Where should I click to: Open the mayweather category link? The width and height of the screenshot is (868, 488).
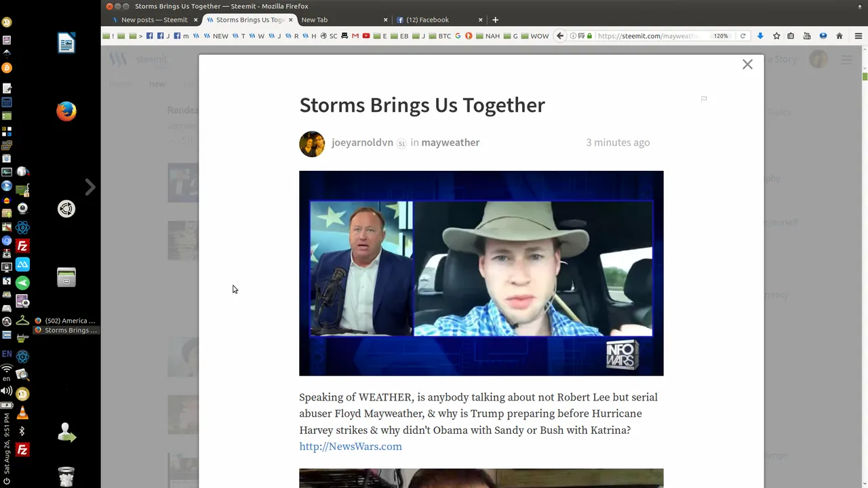coord(450,142)
